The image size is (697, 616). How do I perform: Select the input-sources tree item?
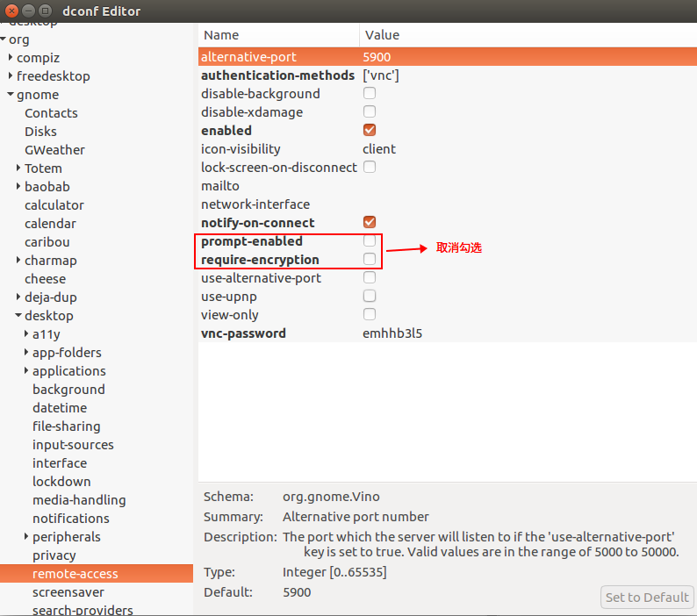73,445
